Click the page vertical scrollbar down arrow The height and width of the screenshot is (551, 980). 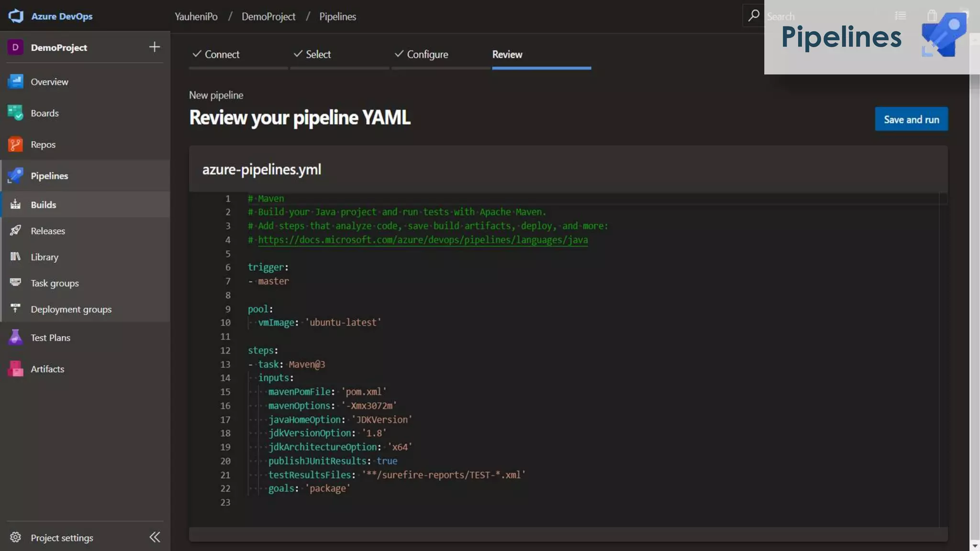[975, 545]
